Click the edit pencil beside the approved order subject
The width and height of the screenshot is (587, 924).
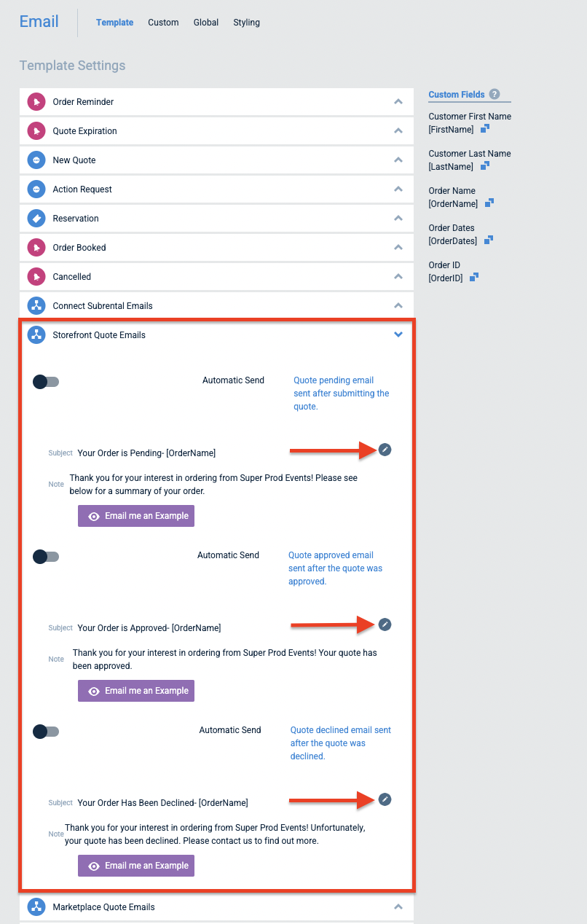385,625
